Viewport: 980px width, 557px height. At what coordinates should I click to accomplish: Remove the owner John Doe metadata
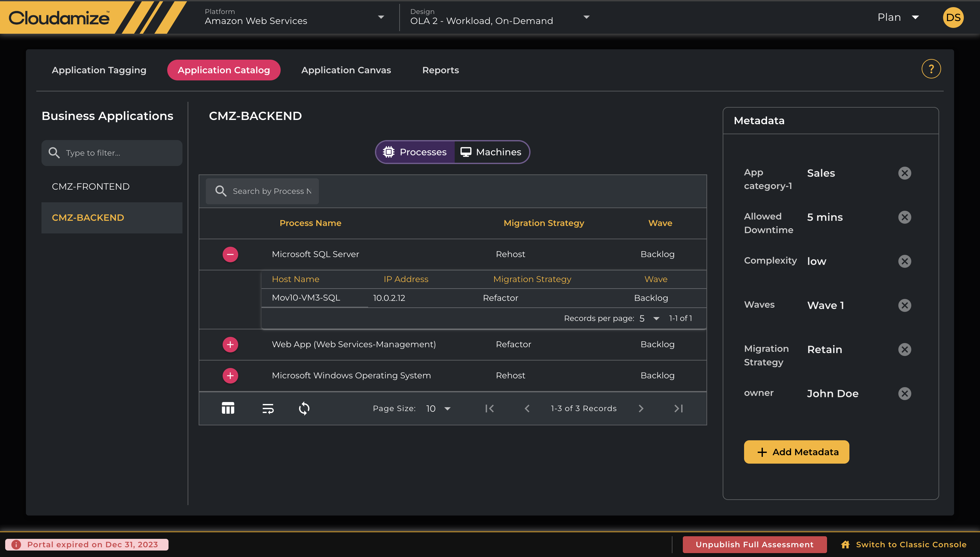[904, 393]
